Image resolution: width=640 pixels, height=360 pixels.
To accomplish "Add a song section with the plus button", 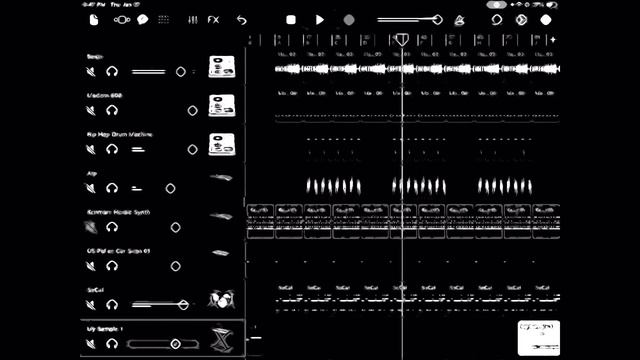I will coord(553,40).
